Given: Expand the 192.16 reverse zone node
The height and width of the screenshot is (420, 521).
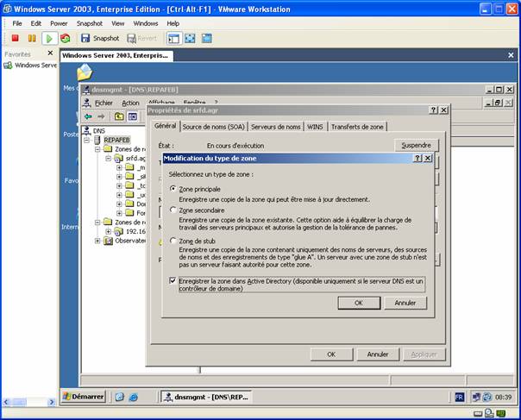Looking at the screenshot, I should pos(109,231).
